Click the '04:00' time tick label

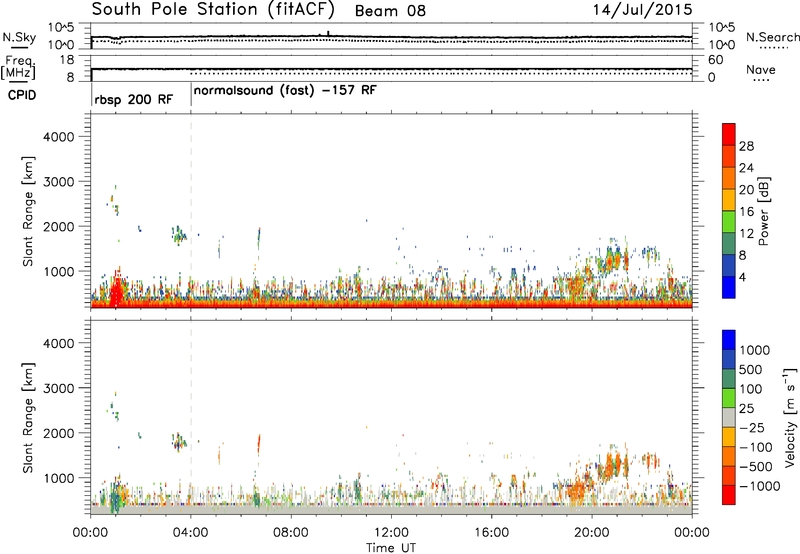[x=191, y=533]
